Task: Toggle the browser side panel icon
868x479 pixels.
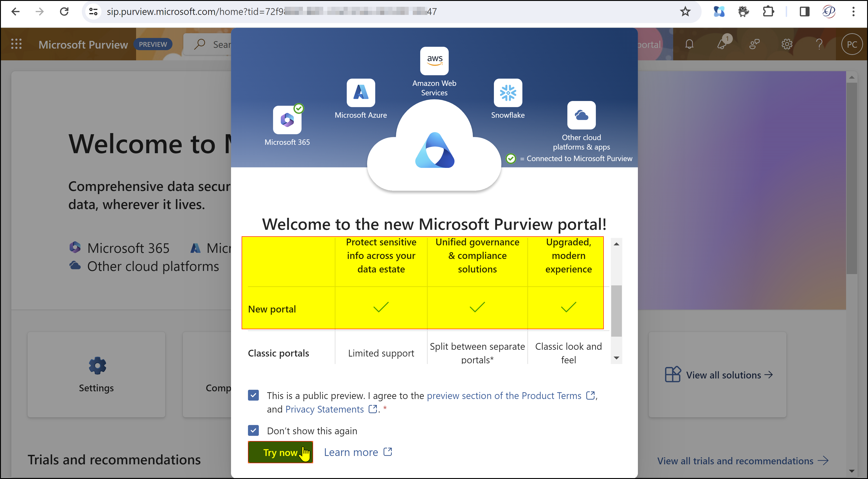Action: coord(805,12)
